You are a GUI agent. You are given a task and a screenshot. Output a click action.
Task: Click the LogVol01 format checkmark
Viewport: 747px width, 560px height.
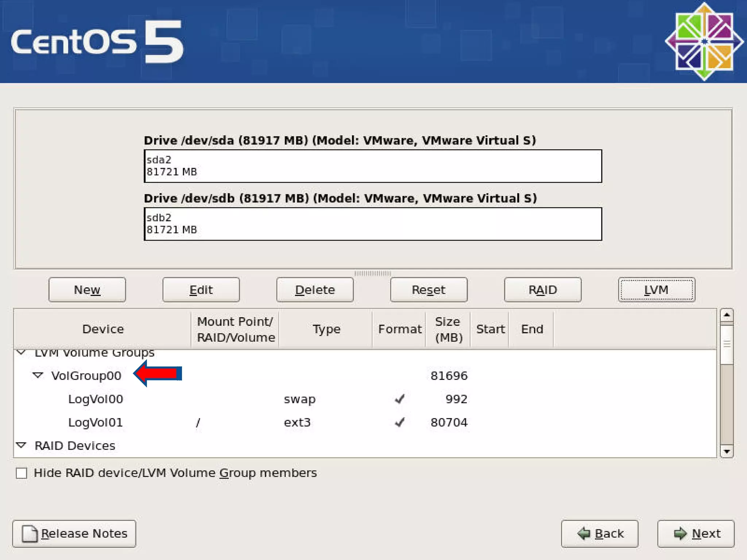[400, 422]
